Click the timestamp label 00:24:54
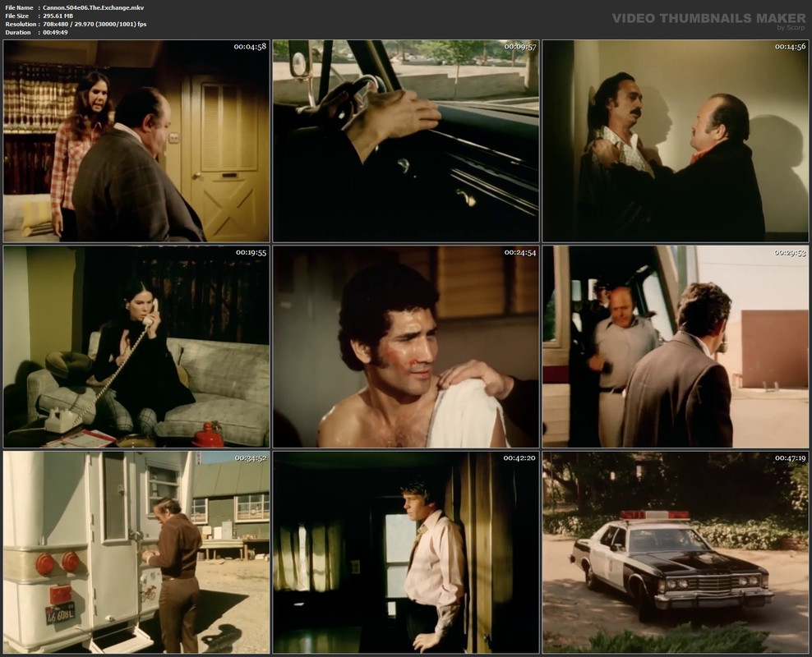Screen dimensions: 812x657 pos(520,252)
